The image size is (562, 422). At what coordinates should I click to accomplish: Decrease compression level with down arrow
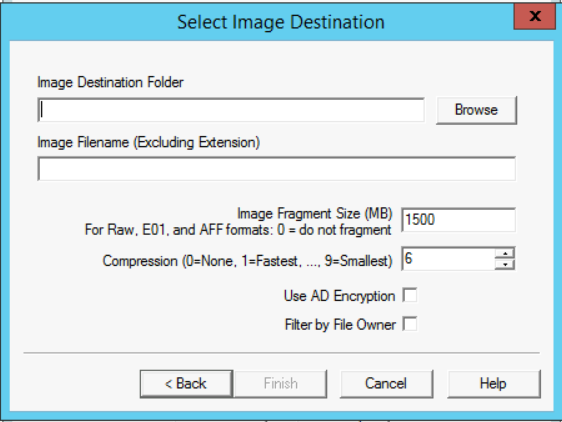coord(505,265)
